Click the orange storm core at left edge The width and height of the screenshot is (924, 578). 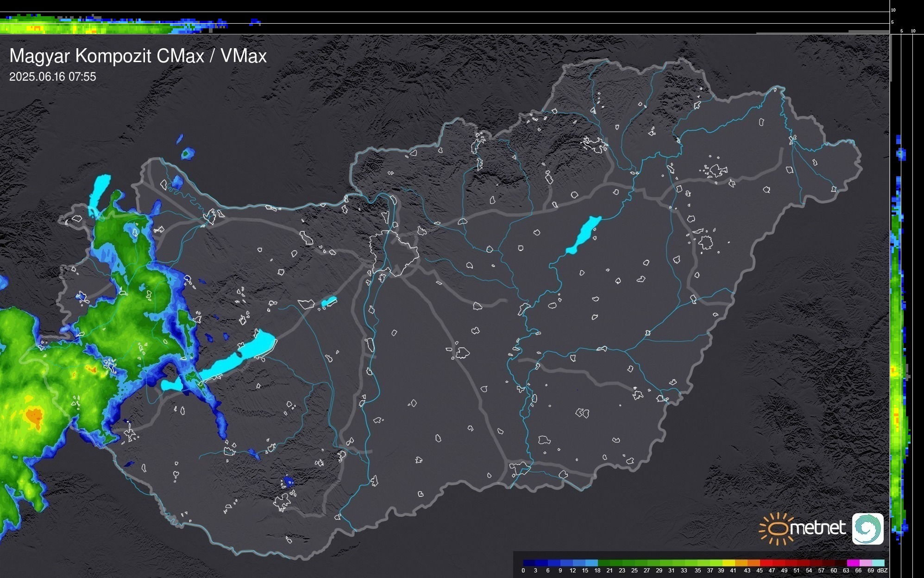(x=34, y=415)
